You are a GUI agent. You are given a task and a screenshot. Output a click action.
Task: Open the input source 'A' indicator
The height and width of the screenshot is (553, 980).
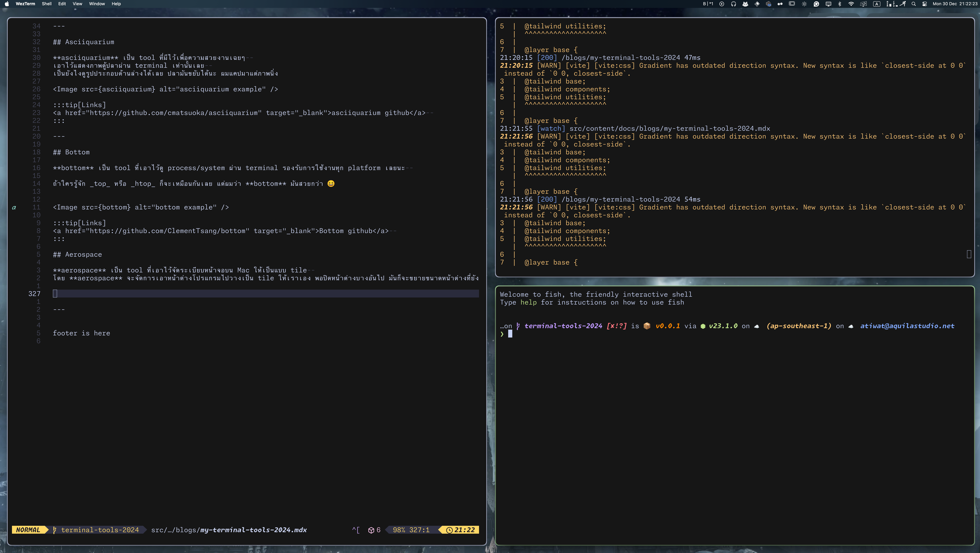click(877, 4)
